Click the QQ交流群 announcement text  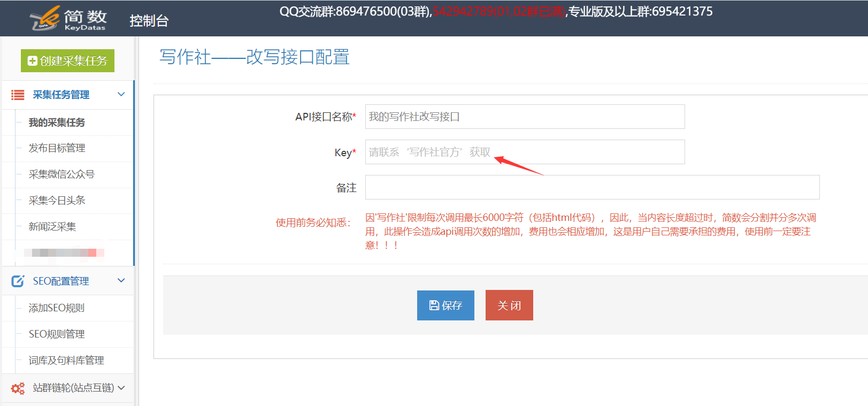pos(496,11)
